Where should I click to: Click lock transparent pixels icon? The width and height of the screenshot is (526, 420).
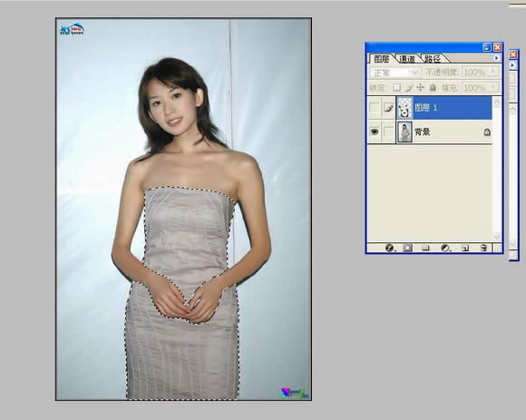(397, 88)
